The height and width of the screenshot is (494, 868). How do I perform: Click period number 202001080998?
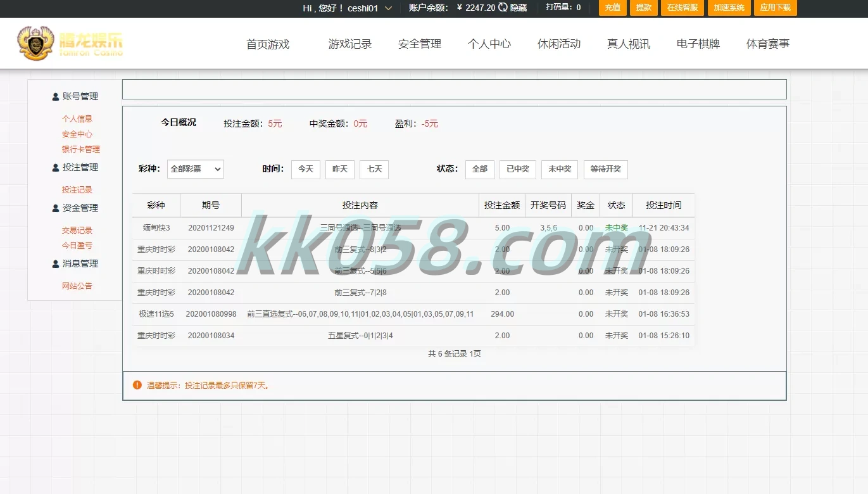click(x=211, y=314)
